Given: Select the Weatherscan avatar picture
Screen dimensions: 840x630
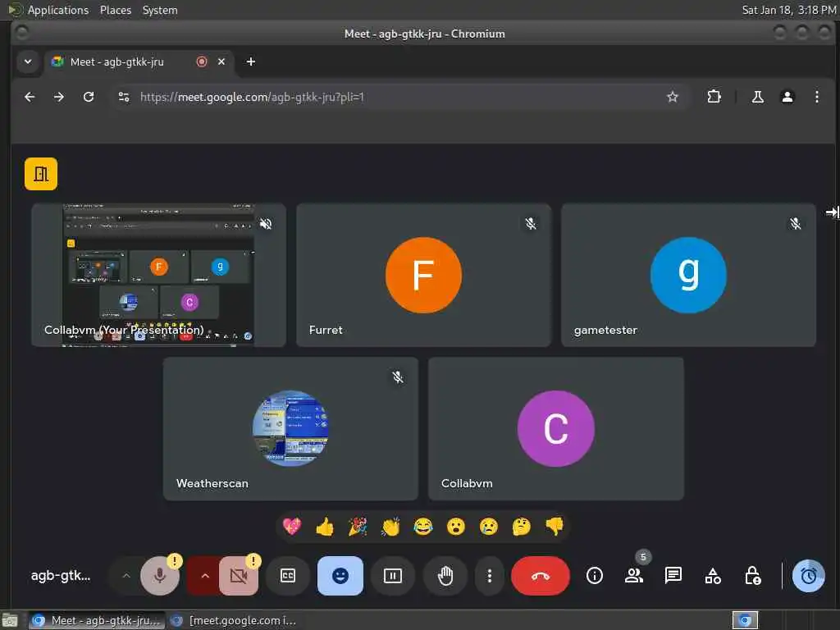Looking at the screenshot, I should (x=290, y=428).
